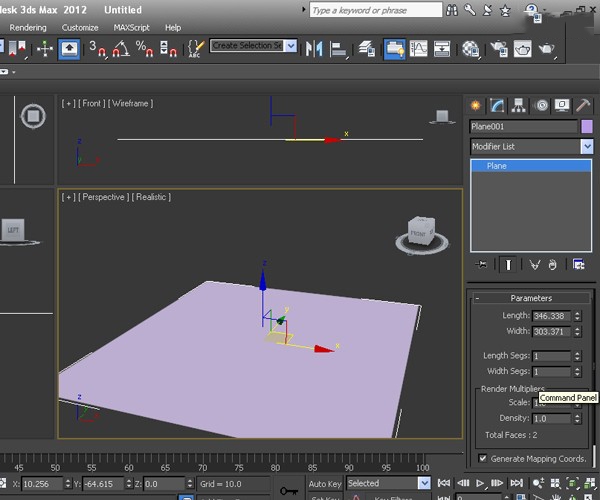Open the Curve Editor
Viewport: 600px width, 500px height.
(x=419, y=49)
